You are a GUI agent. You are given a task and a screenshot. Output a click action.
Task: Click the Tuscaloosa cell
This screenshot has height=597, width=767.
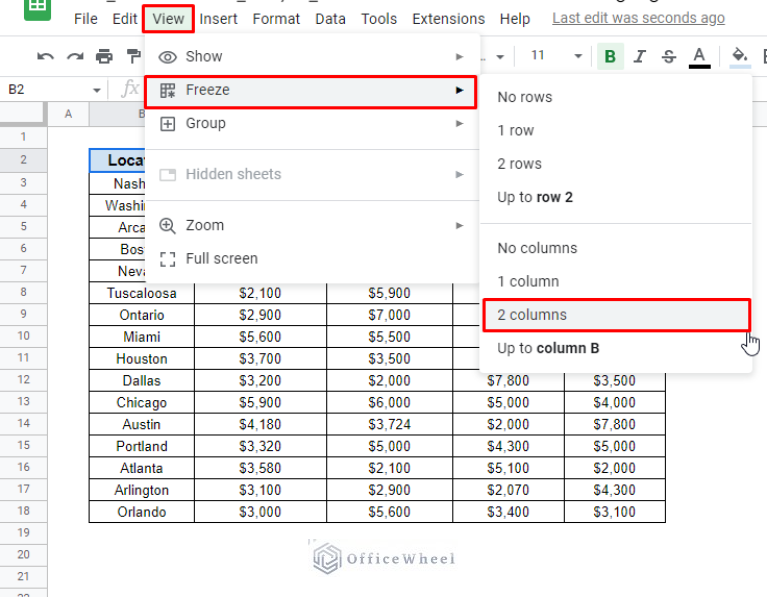tap(142, 293)
